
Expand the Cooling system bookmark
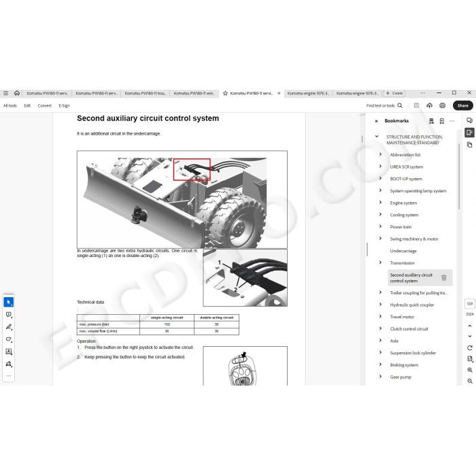(380, 214)
